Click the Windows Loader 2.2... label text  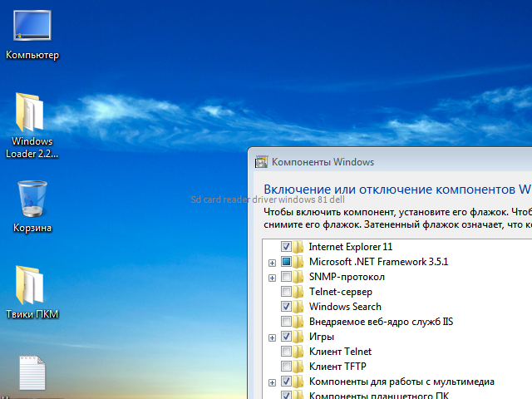pos(32,148)
